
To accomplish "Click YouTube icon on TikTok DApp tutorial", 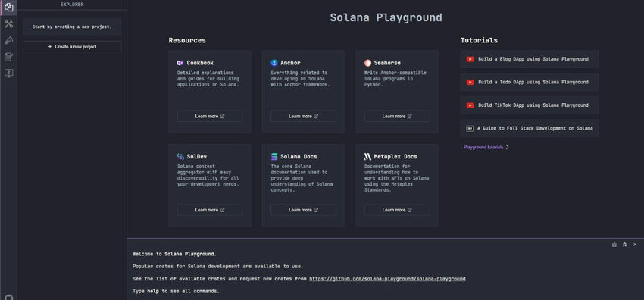I will pyautogui.click(x=470, y=105).
